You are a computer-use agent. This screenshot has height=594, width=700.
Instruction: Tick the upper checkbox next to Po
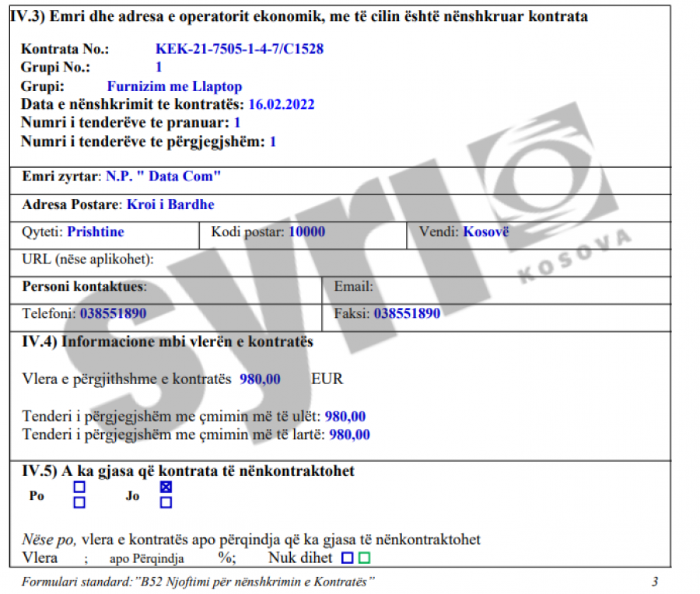(79, 487)
